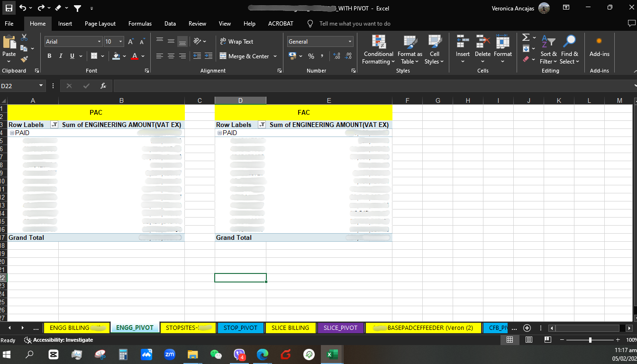This screenshot has width=637, height=364.
Task: Align text left
Action: (x=160, y=56)
